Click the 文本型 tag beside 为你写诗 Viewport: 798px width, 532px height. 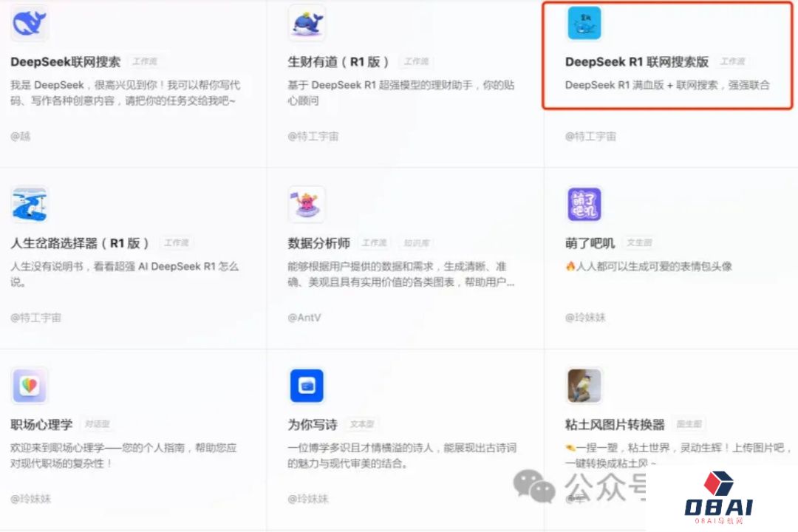(x=362, y=424)
